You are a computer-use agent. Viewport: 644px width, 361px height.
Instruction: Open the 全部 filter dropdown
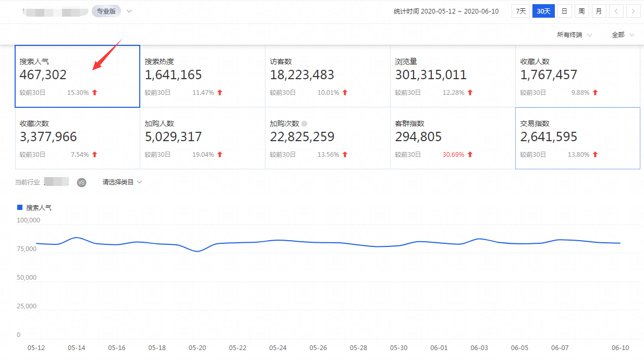click(623, 35)
